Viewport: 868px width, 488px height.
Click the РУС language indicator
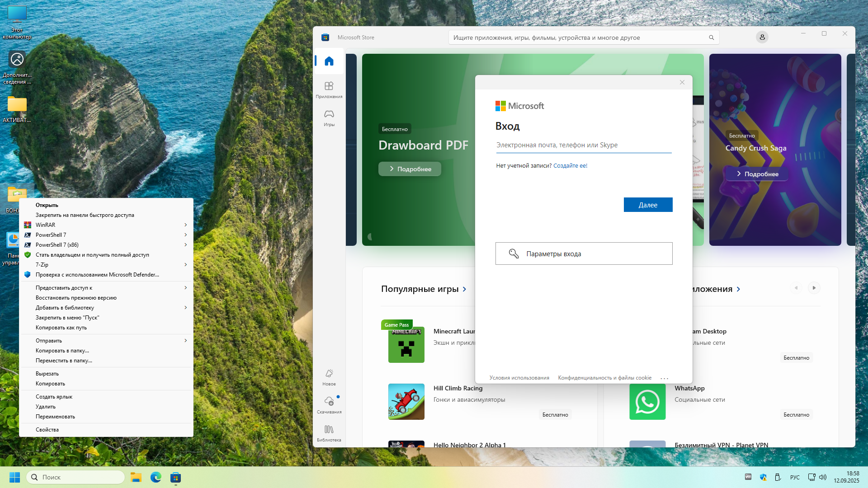point(795,478)
